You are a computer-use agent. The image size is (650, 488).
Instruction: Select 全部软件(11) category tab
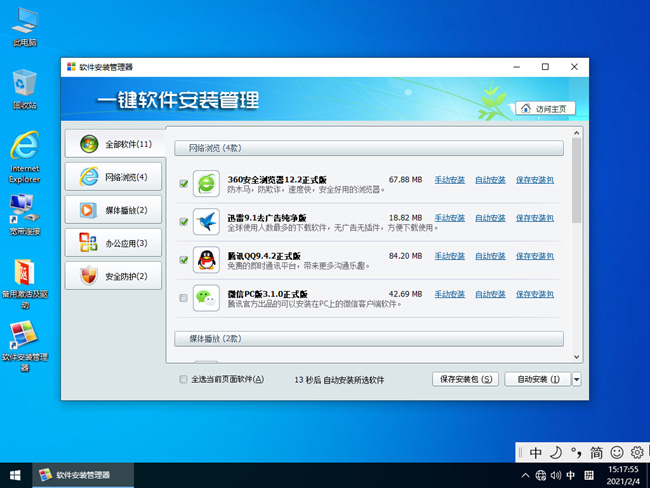click(x=114, y=144)
